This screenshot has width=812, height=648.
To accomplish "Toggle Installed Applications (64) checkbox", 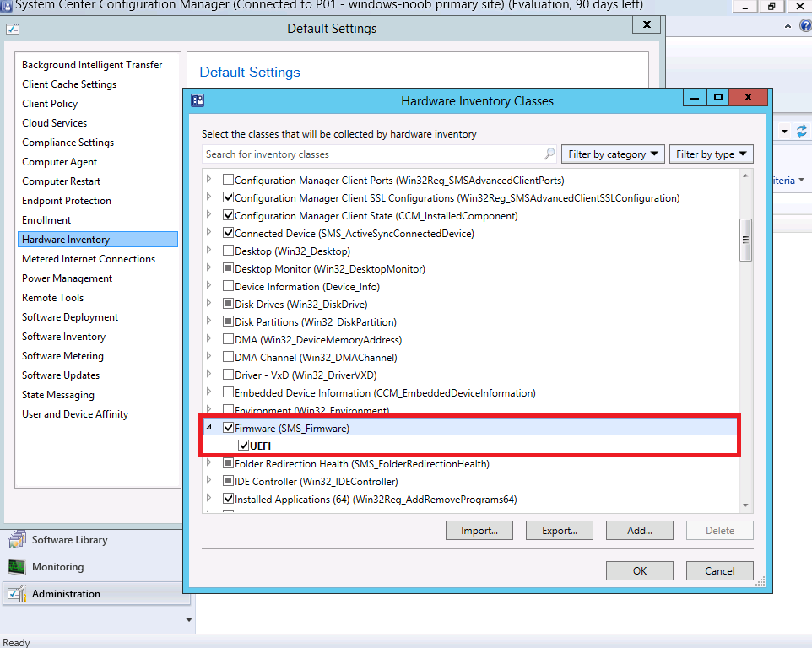I will (228, 499).
